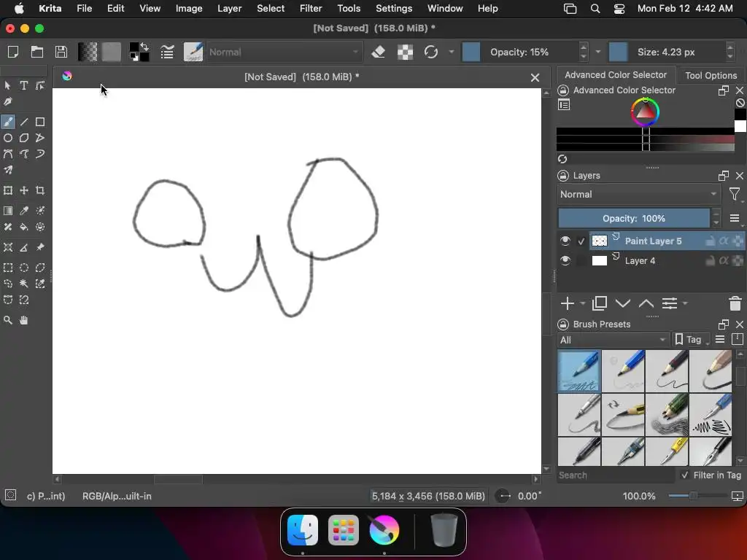Select the Fill bucket tool
The height and width of the screenshot is (560, 747).
pyautogui.click(x=24, y=227)
